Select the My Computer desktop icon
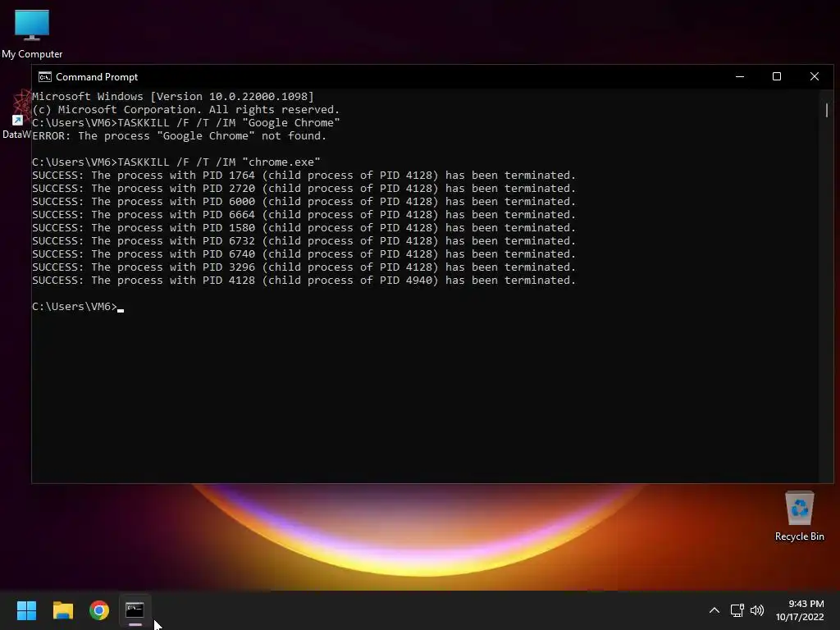 (32, 34)
